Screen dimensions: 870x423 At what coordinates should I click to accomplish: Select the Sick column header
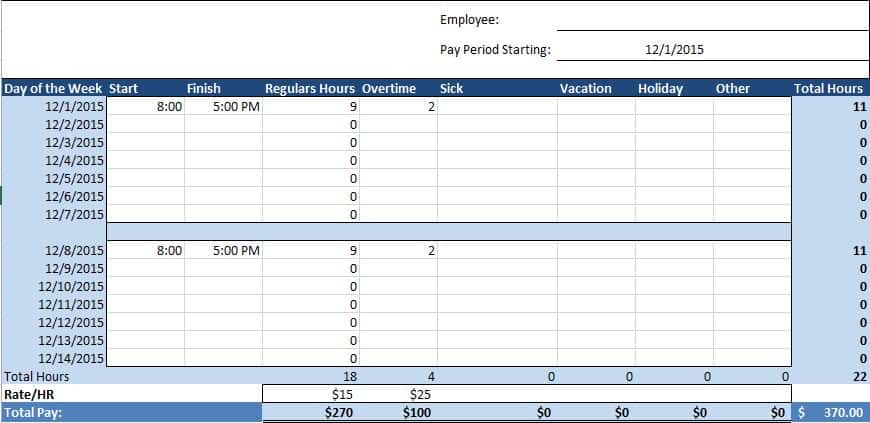click(x=452, y=88)
